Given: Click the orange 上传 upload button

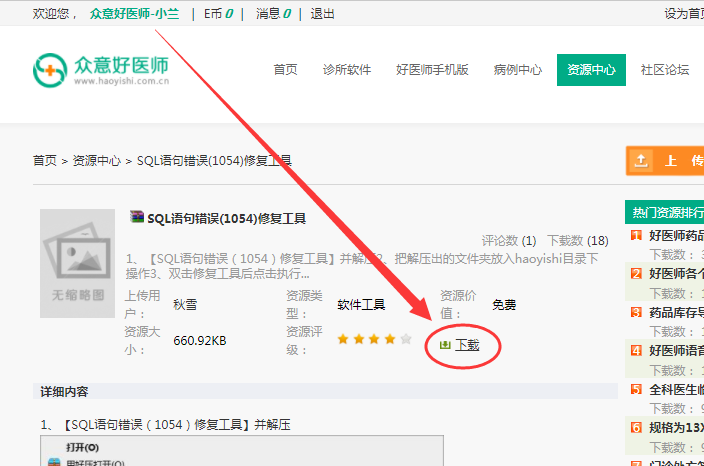Looking at the screenshot, I should (664, 161).
